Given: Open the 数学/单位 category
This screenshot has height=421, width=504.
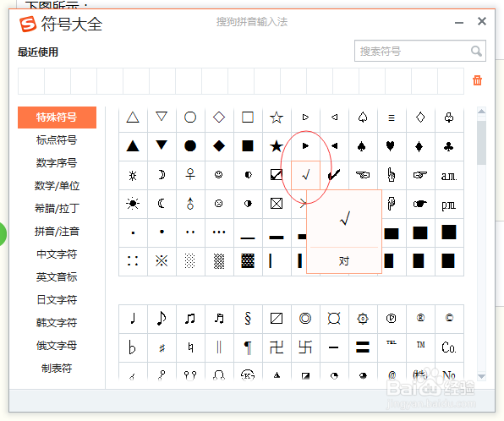Looking at the screenshot, I should click(57, 186).
